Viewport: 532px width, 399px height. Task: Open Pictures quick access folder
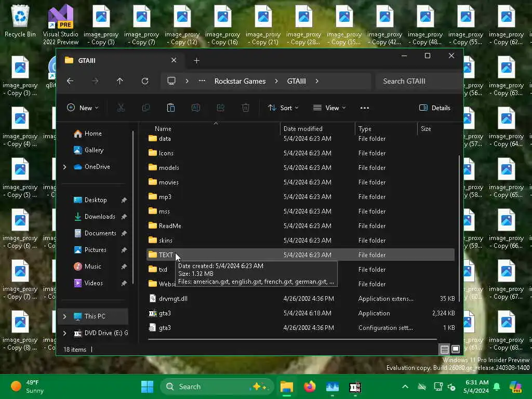coord(95,250)
